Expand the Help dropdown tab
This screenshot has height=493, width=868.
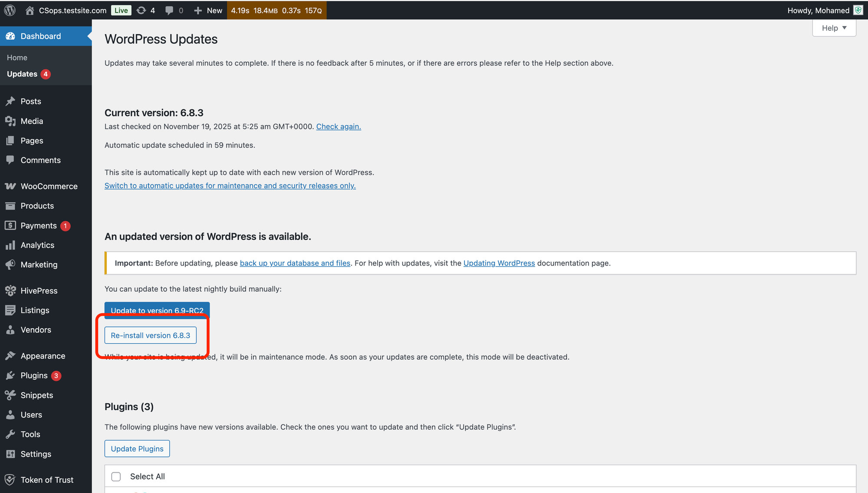834,28
